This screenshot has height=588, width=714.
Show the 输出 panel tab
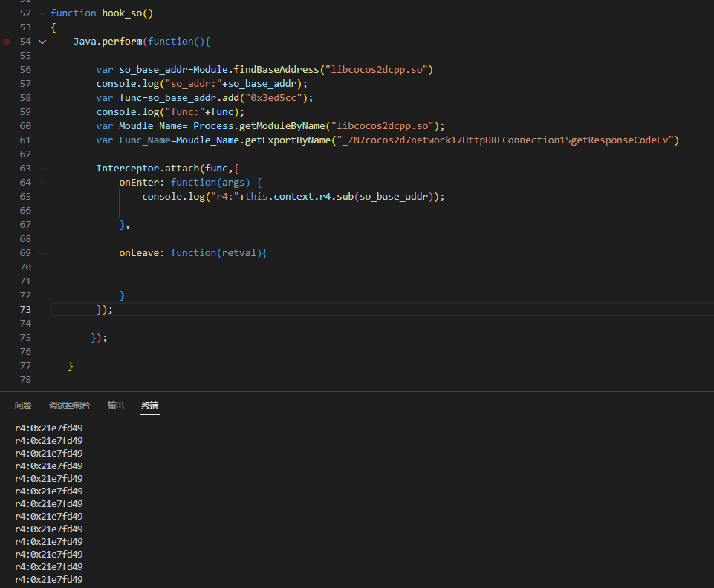[x=116, y=405]
